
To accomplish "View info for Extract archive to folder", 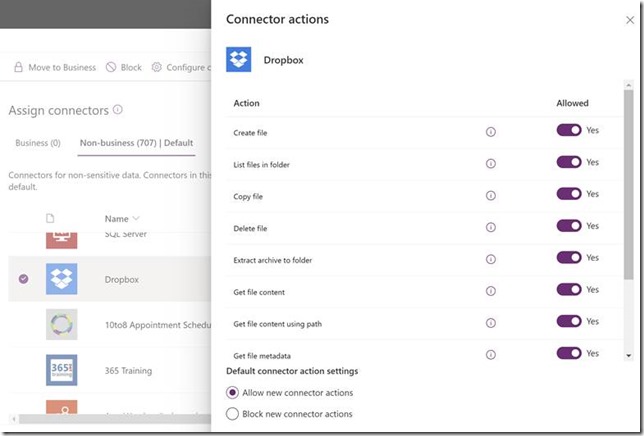I will 490,259.
